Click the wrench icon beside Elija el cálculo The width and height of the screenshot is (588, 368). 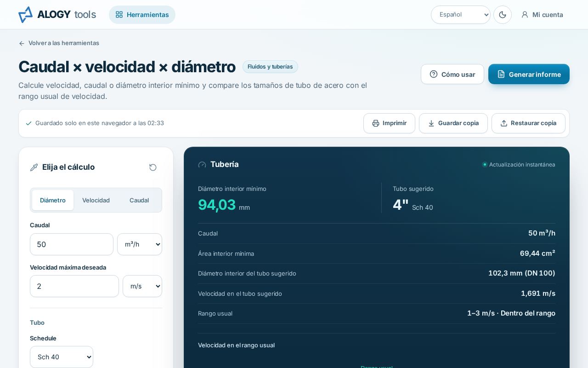[x=34, y=167]
